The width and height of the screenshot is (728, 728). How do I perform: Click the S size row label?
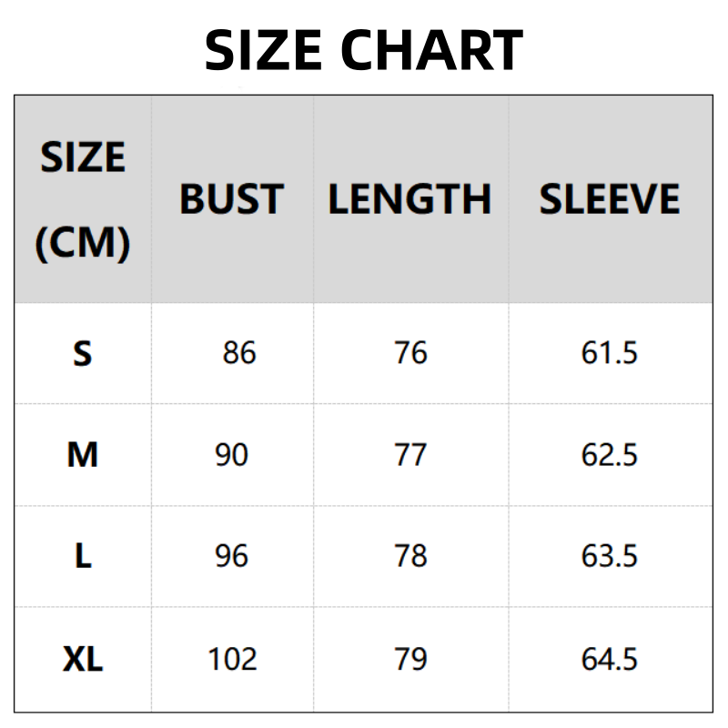coord(83,353)
